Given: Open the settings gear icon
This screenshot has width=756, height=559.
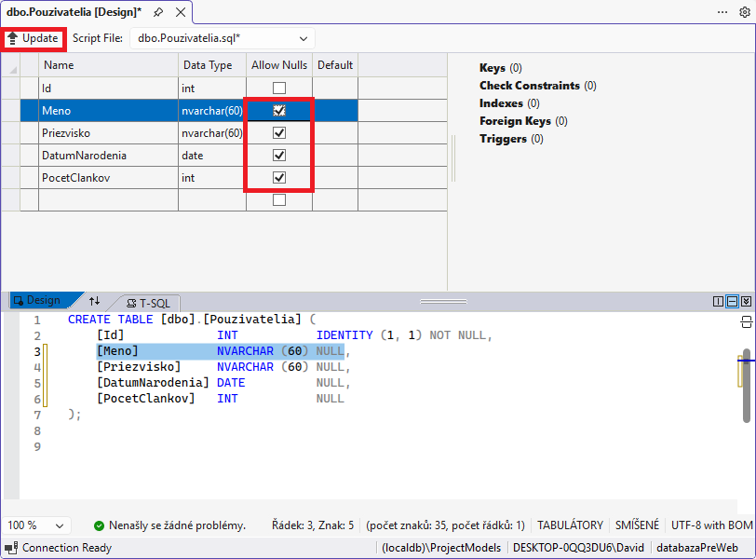Looking at the screenshot, I should [x=745, y=12].
